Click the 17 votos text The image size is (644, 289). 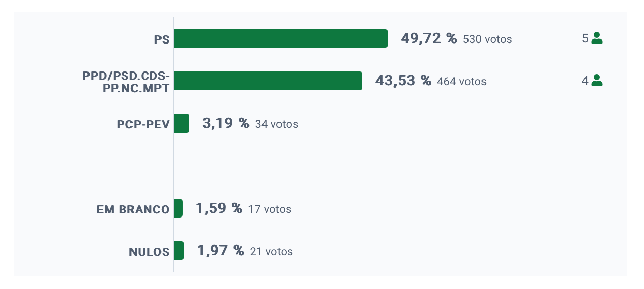(x=269, y=209)
